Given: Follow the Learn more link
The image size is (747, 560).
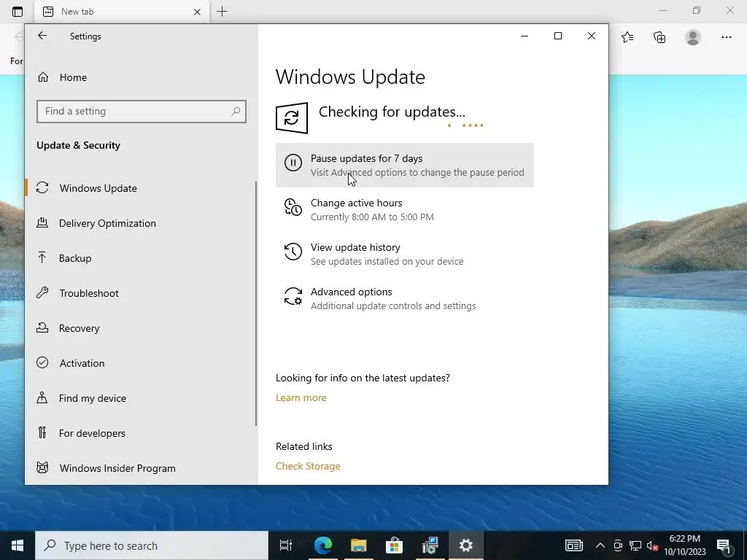Looking at the screenshot, I should click(x=301, y=397).
